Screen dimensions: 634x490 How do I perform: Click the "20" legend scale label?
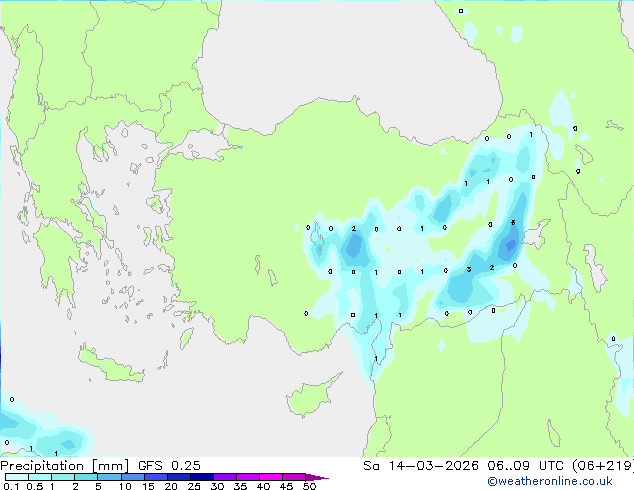(171, 486)
